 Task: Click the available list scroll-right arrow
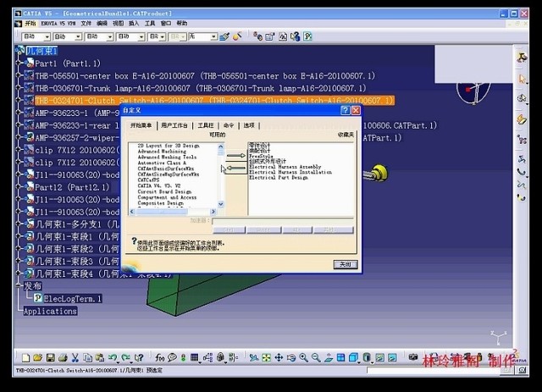point(213,212)
